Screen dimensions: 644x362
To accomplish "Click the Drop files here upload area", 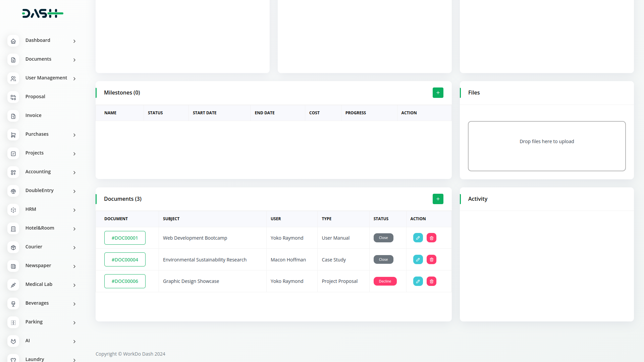I will [x=547, y=146].
